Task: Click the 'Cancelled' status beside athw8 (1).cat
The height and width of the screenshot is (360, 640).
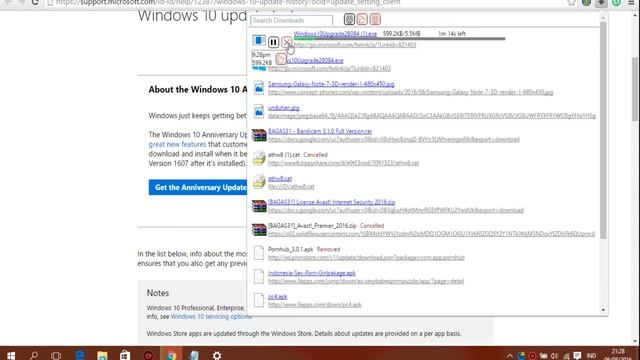Action: (316, 155)
